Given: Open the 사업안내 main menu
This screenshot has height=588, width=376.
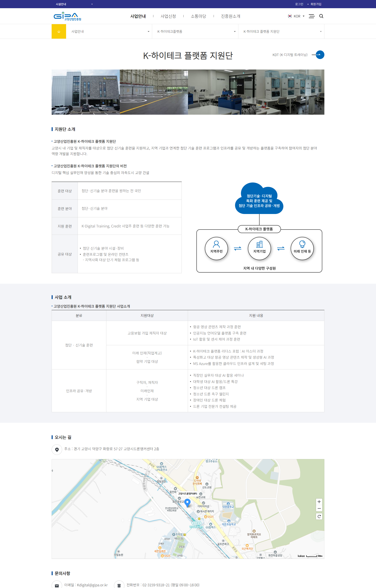Looking at the screenshot, I should point(138,16).
